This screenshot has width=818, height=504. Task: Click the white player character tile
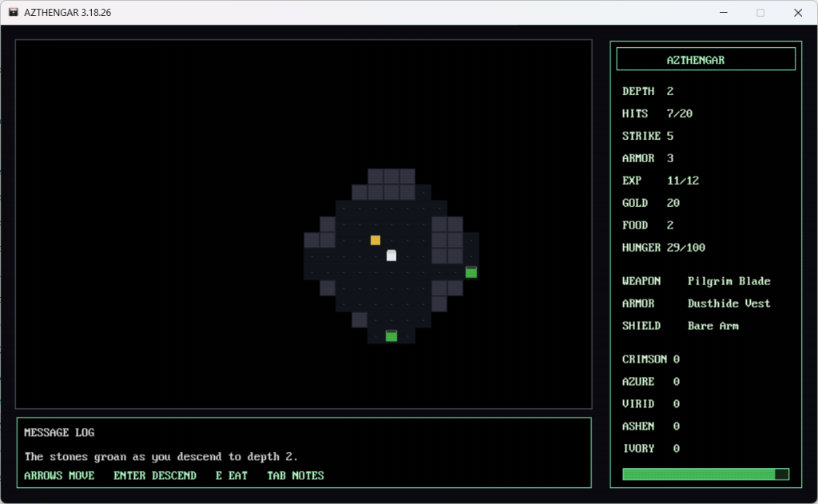click(x=391, y=256)
